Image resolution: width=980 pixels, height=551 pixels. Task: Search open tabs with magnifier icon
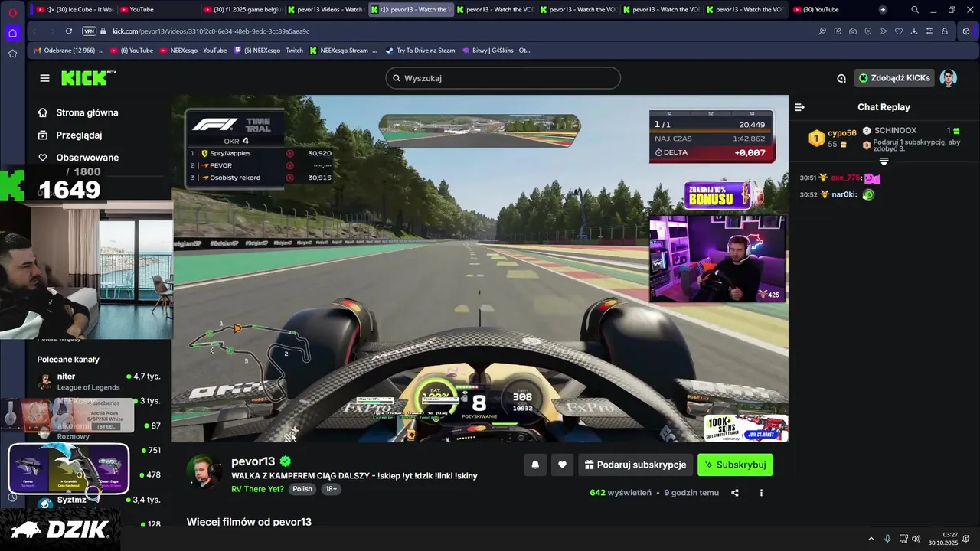click(x=915, y=10)
